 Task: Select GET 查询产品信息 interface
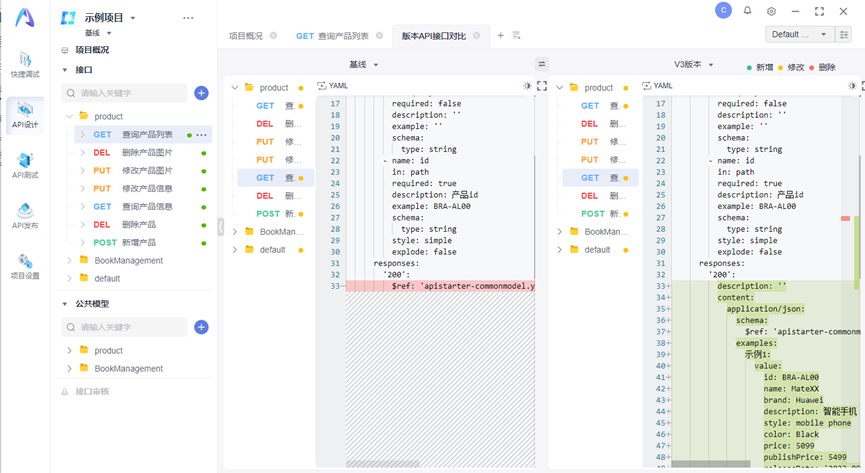point(143,206)
